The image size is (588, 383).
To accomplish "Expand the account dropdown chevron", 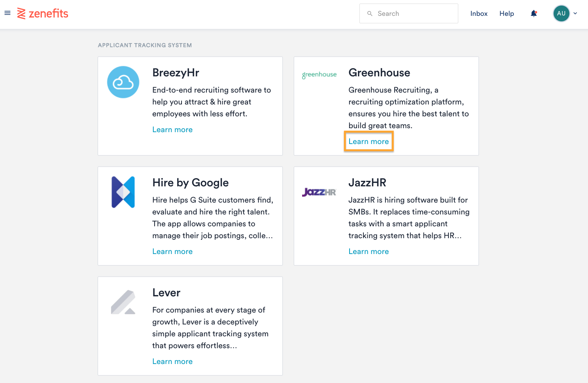I will [x=575, y=13].
